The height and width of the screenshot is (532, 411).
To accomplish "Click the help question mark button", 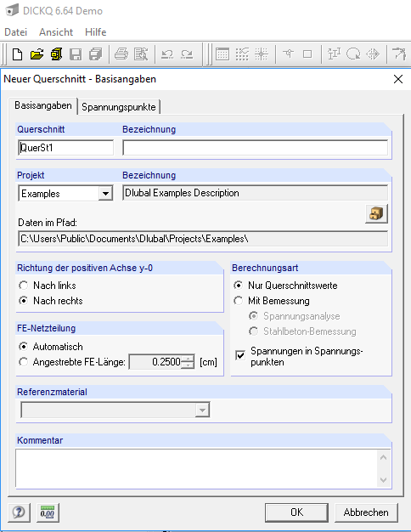I will point(19,512).
